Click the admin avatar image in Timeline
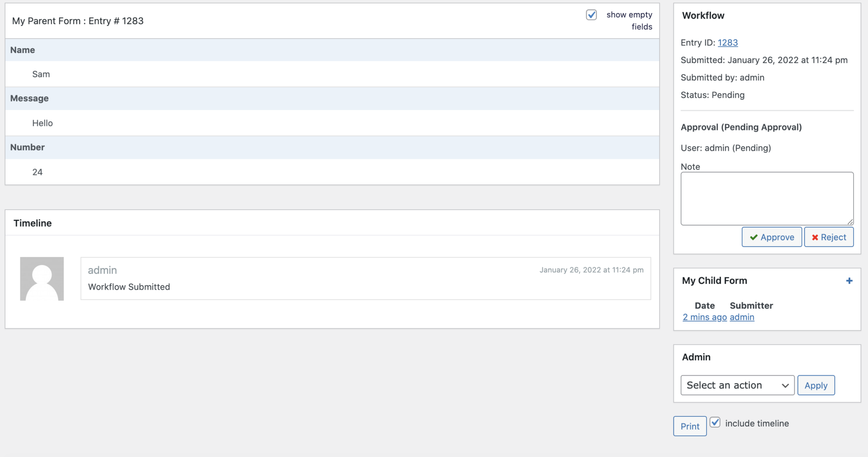The image size is (868, 457). 42,279
